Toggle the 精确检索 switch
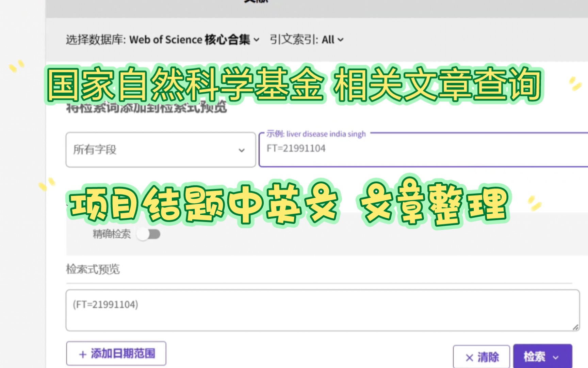 (x=149, y=234)
